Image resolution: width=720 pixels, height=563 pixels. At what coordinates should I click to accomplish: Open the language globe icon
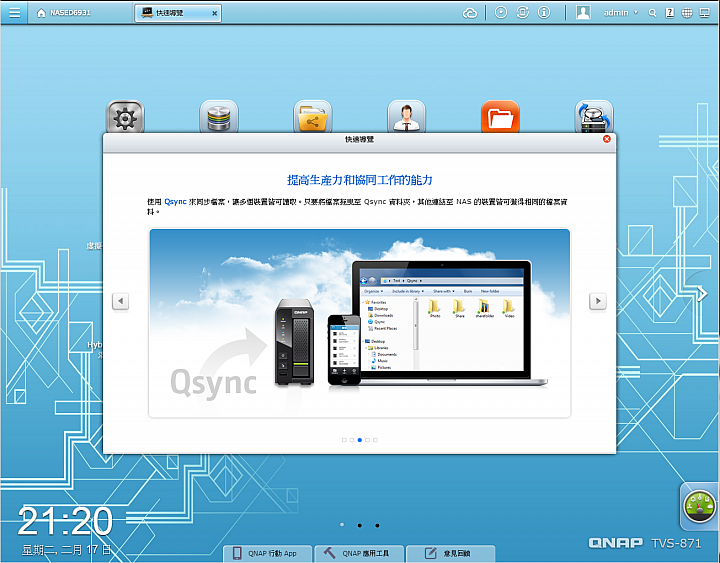coord(687,13)
